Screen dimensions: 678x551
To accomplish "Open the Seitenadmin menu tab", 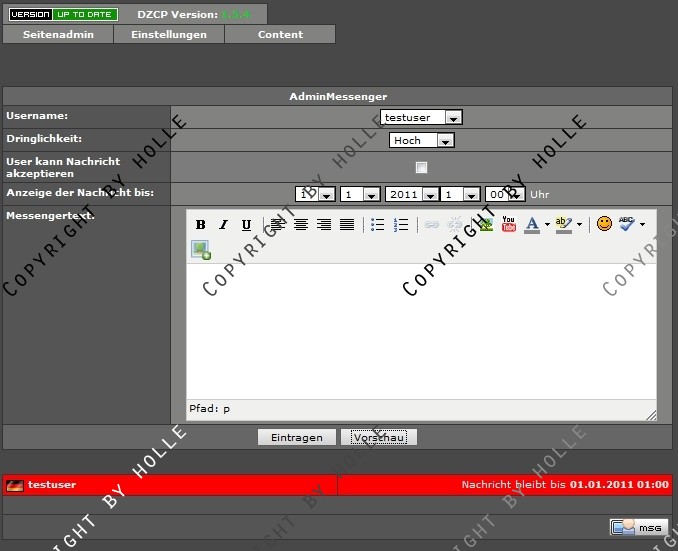I will point(58,34).
